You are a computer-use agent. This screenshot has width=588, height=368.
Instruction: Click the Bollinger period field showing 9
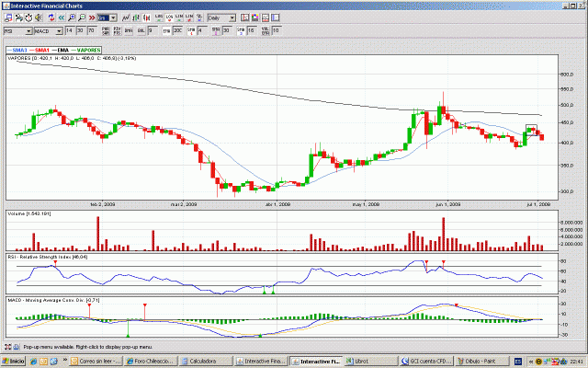pos(153,30)
